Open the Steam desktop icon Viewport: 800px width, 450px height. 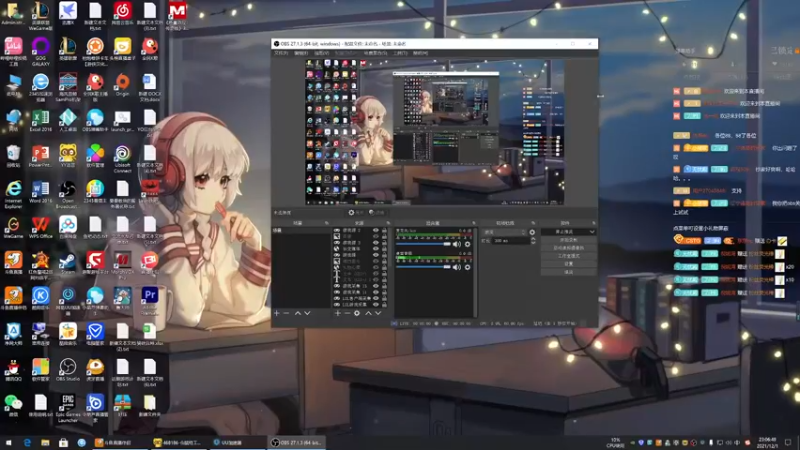tap(67, 263)
